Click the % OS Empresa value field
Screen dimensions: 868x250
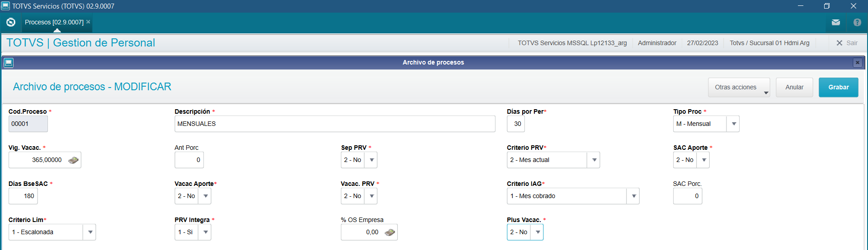[369, 232]
